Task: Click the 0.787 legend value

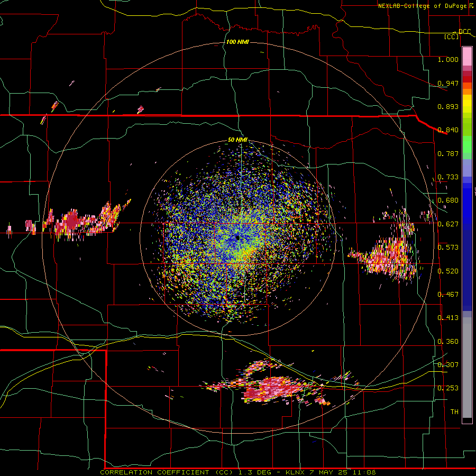Action: [x=448, y=153]
